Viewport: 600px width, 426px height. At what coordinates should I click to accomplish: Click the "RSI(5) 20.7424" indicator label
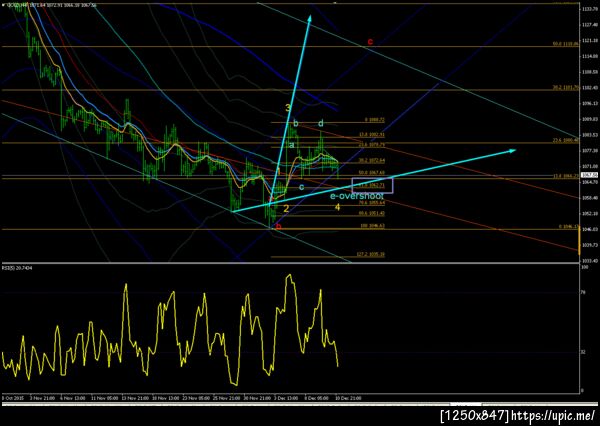pos(18,268)
